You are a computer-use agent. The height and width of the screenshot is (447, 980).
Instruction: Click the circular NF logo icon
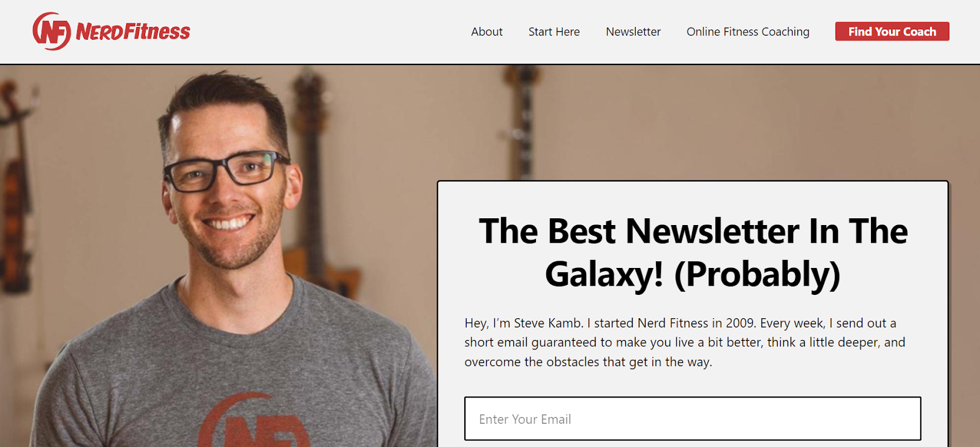coord(52,31)
